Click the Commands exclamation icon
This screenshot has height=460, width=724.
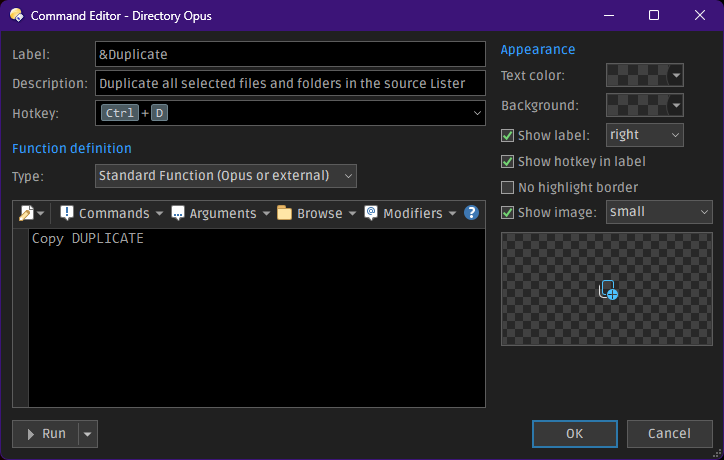tap(67, 213)
